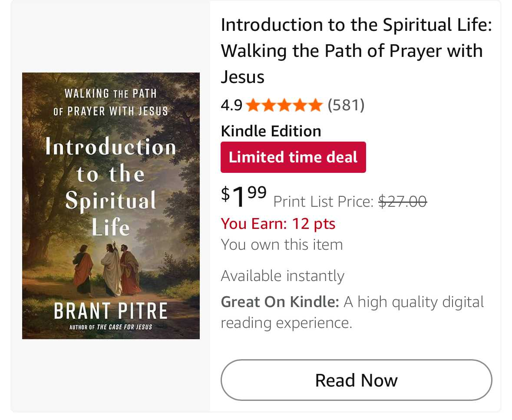Select the Kindle Edition format link
The image size is (512, 420).
click(271, 131)
